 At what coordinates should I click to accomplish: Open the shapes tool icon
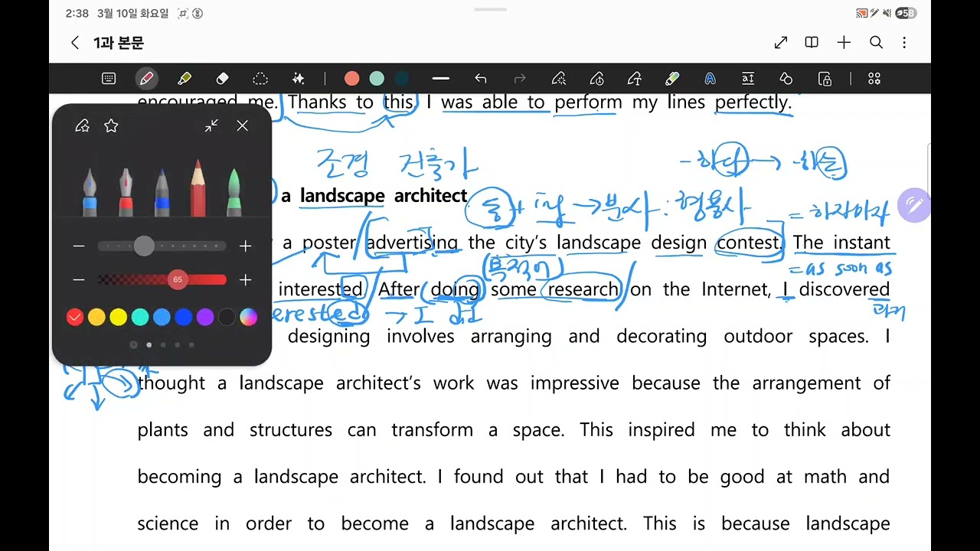pos(786,78)
